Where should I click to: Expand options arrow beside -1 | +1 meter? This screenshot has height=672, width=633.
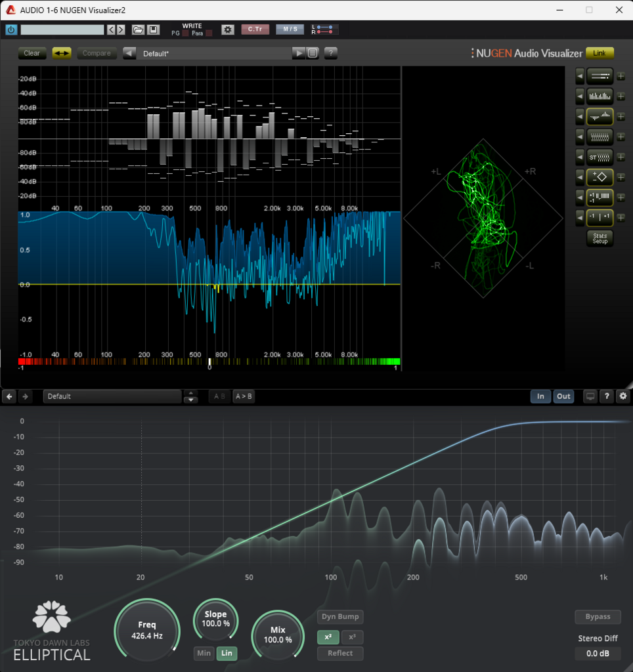(580, 217)
